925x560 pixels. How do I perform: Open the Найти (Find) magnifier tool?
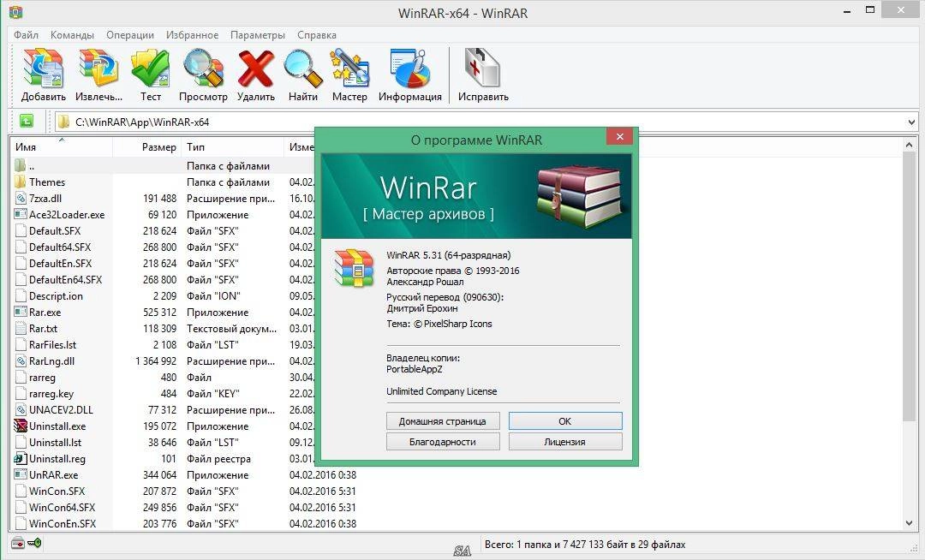point(302,69)
